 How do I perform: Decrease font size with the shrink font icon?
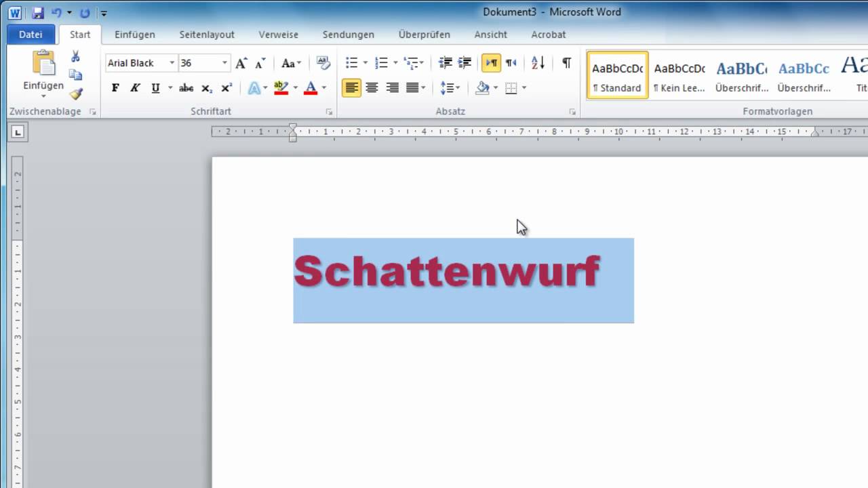click(260, 63)
